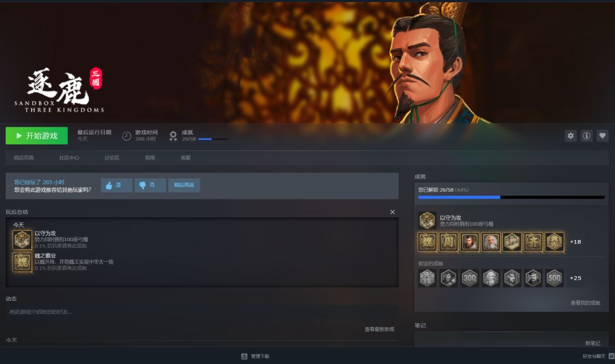Click large 以守为攻 icon in achievements panel
Screen dimensions: 615x364
pyautogui.click(x=428, y=221)
